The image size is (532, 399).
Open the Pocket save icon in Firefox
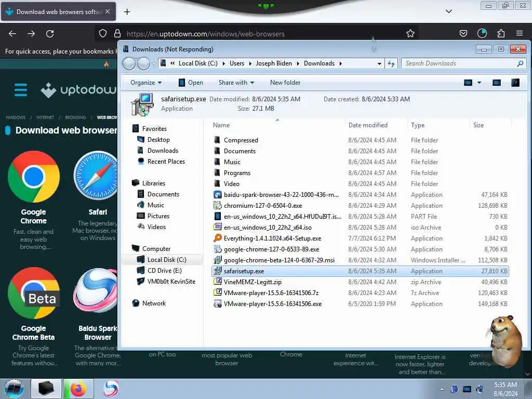click(x=463, y=33)
